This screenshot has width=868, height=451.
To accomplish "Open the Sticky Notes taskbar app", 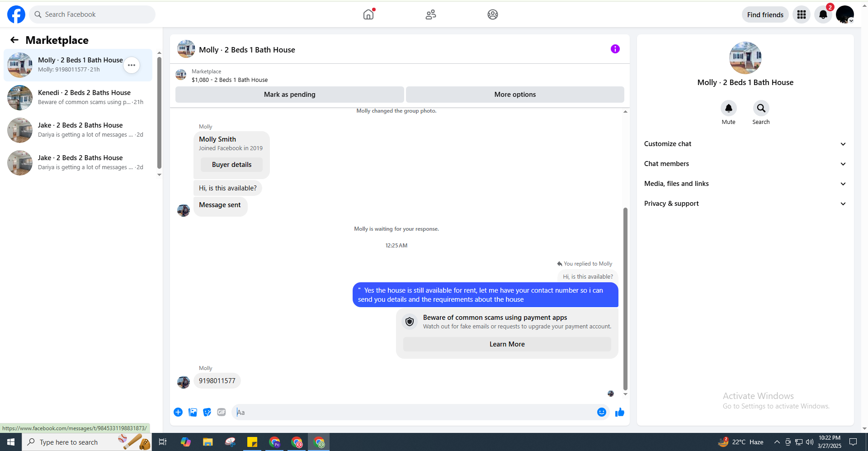I will [252, 442].
